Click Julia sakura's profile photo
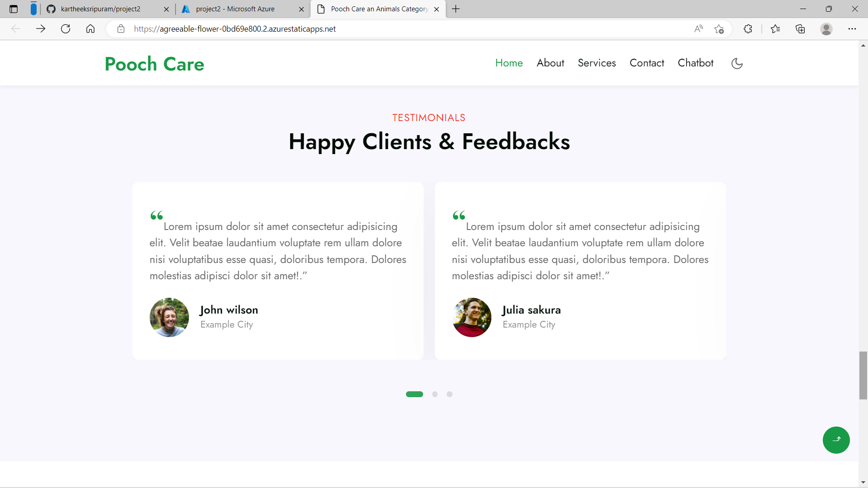The width and height of the screenshot is (868, 488). 472,317
